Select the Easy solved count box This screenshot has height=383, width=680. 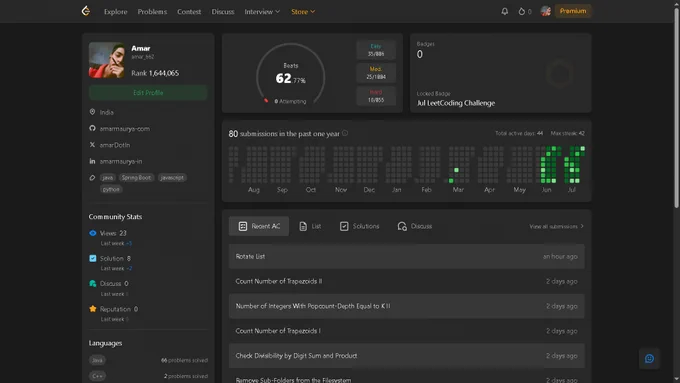click(376, 50)
